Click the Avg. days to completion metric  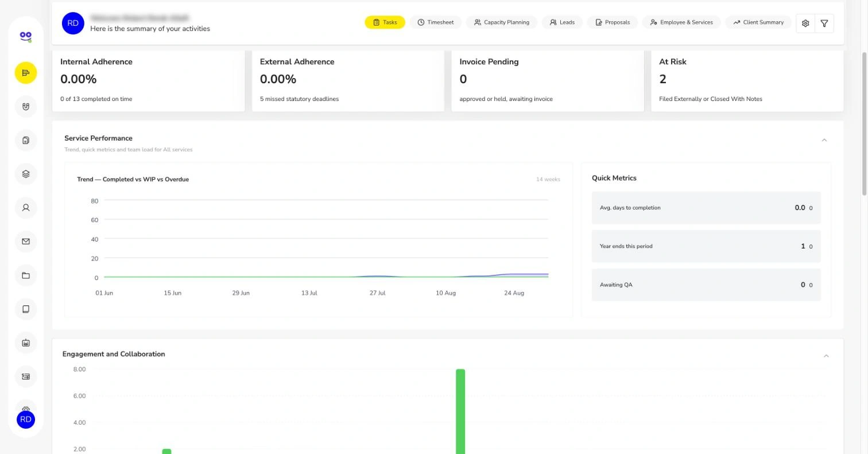click(x=706, y=208)
